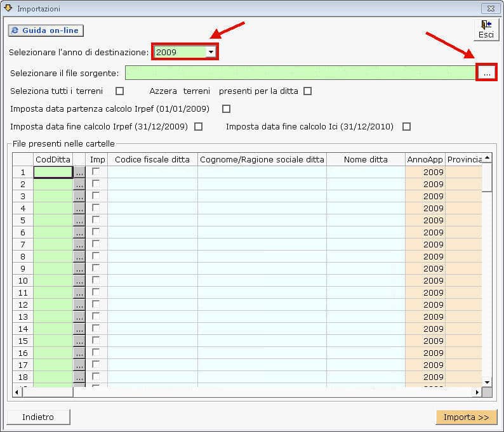
Task: Click the Esci exit door icon
Action: (486, 25)
